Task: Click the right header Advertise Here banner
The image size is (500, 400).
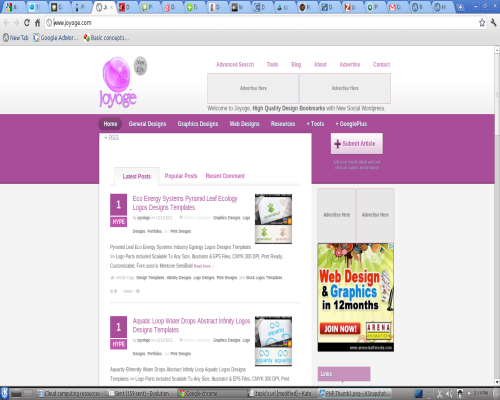Action: [x=345, y=88]
